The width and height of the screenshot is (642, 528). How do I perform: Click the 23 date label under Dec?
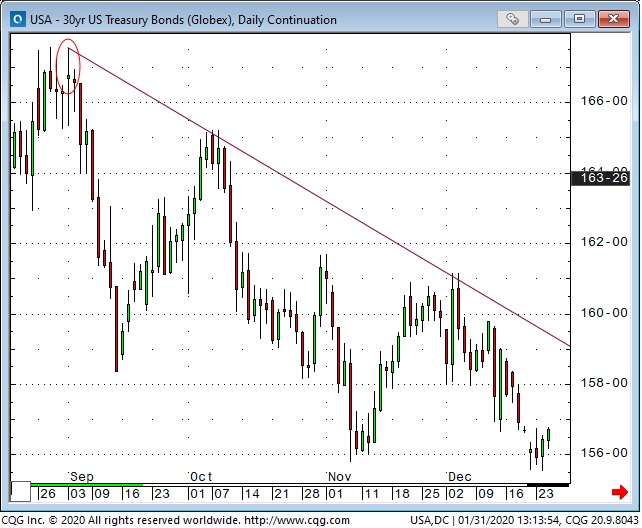(546, 494)
